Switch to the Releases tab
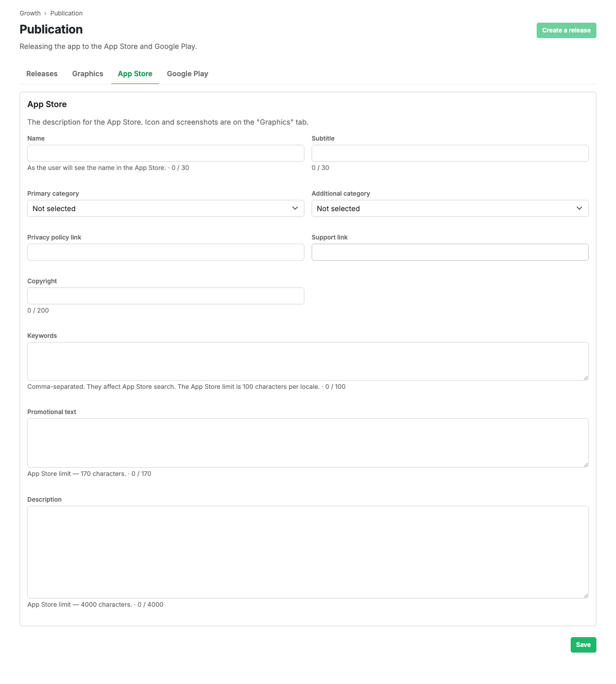Viewport: 616px width, 684px height. point(42,74)
